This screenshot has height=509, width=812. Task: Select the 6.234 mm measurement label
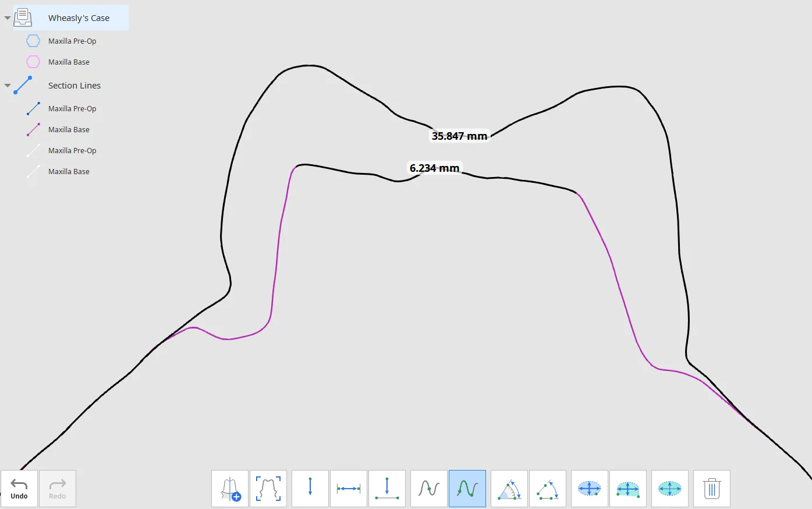click(x=434, y=168)
